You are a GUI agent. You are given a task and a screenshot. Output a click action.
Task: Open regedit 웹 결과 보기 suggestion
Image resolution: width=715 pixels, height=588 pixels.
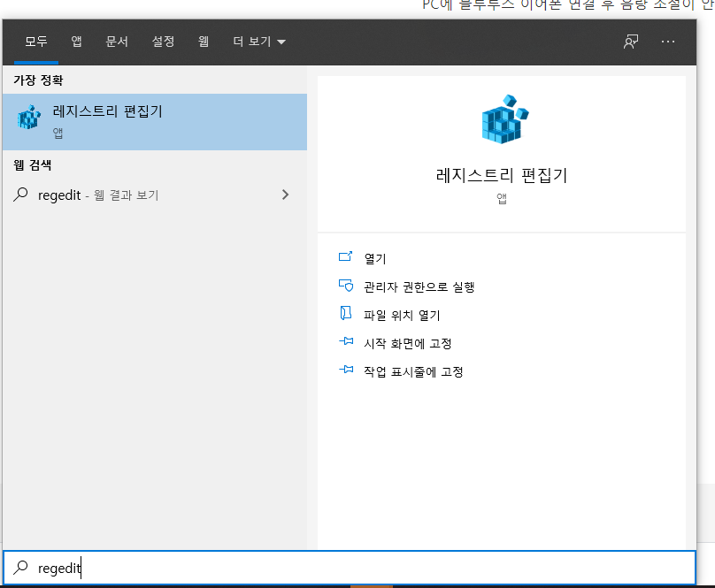coord(155,195)
